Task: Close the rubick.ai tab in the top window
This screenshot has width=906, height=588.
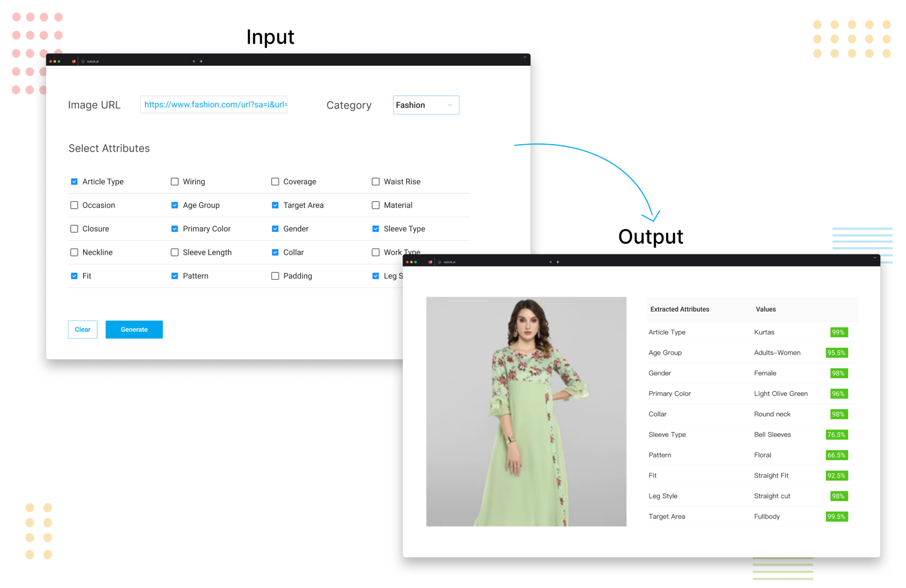Action: tap(194, 61)
